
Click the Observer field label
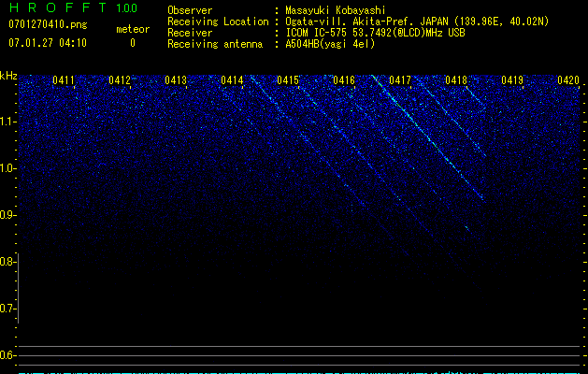point(190,10)
